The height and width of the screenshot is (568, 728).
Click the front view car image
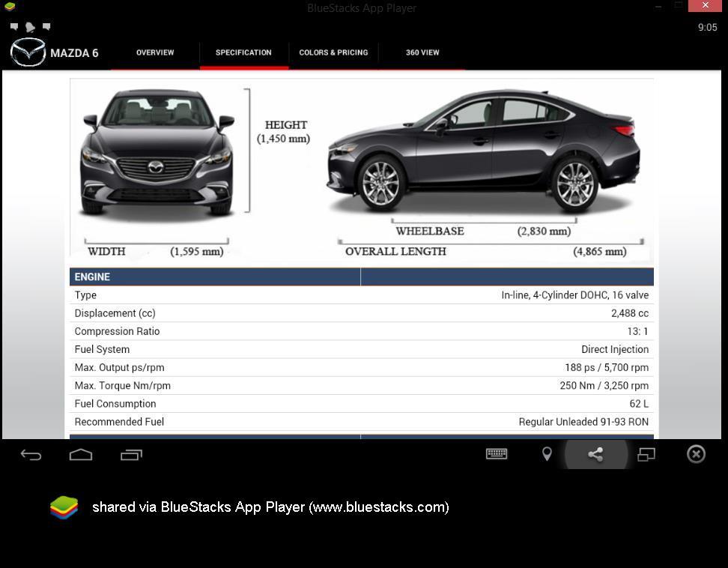(157, 154)
